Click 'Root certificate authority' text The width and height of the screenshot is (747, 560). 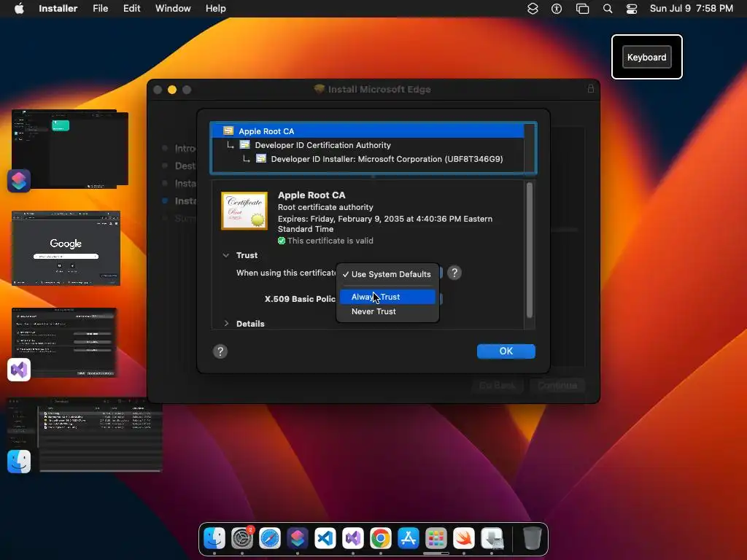[x=325, y=207]
